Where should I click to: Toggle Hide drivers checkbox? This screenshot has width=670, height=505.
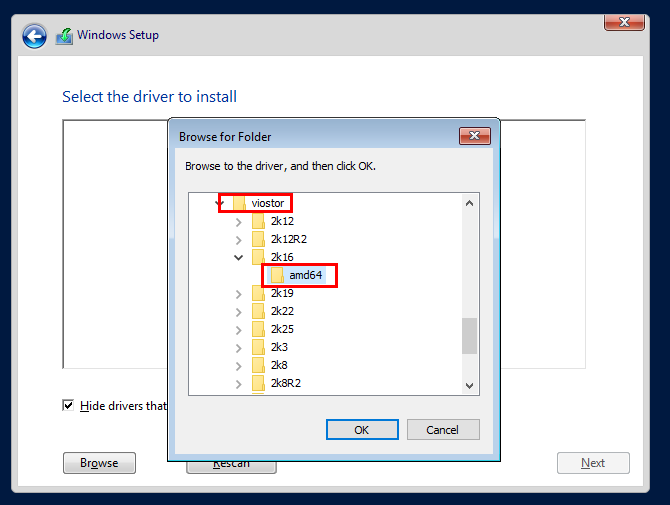pos(68,405)
